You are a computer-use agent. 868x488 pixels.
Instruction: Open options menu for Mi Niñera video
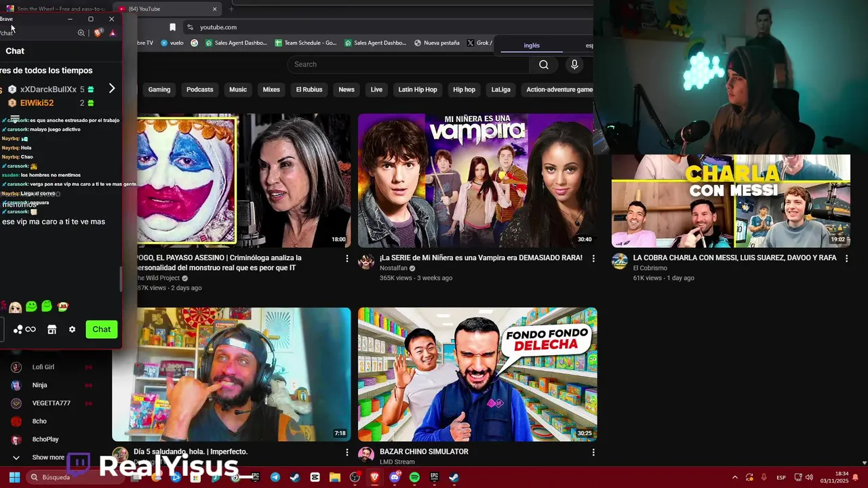pyautogui.click(x=593, y=258)
